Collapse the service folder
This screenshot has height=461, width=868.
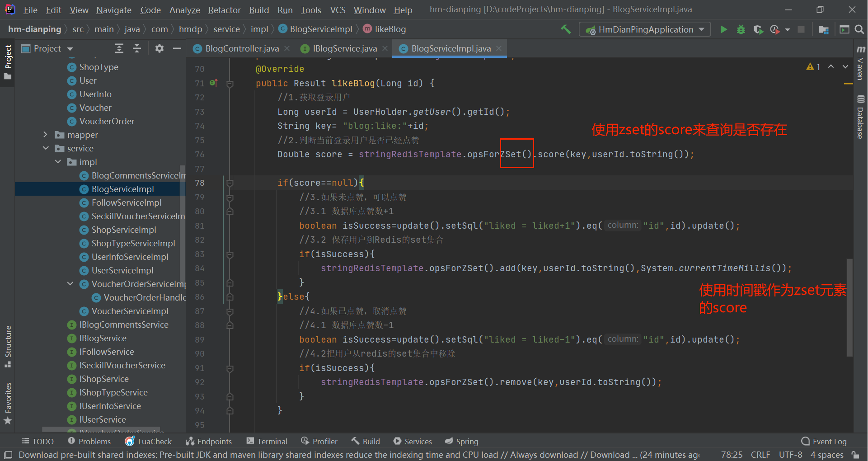pos(45,148)
